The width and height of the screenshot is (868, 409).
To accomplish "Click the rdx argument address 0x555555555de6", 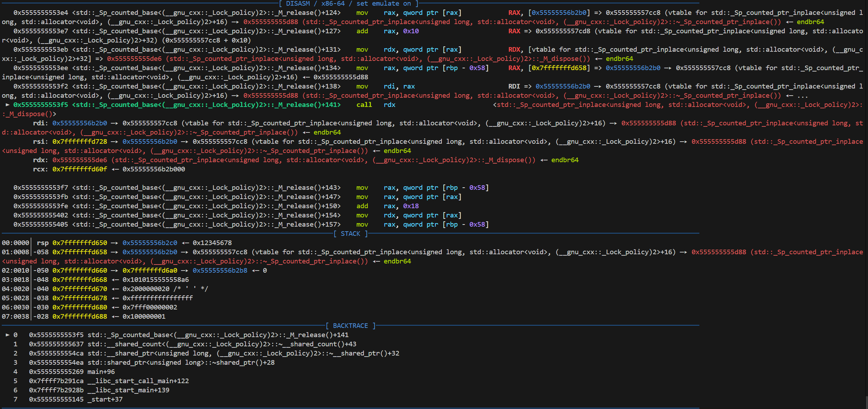I will point(80,160).
